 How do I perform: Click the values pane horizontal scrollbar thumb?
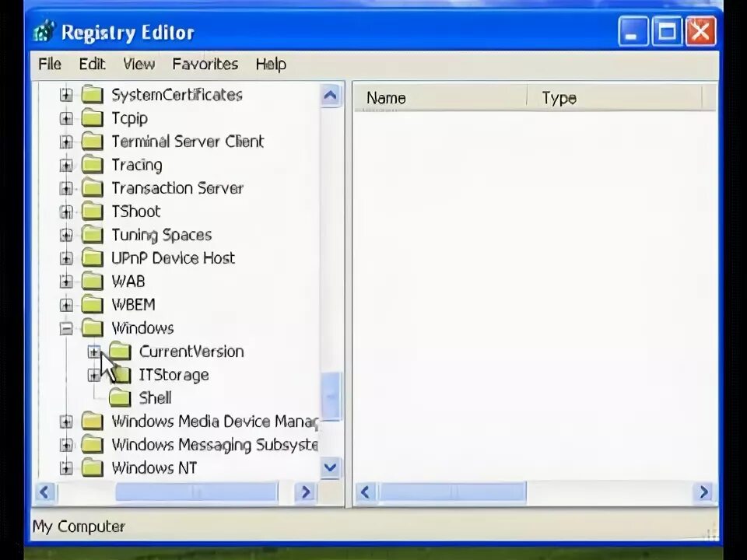coord(451,492)
